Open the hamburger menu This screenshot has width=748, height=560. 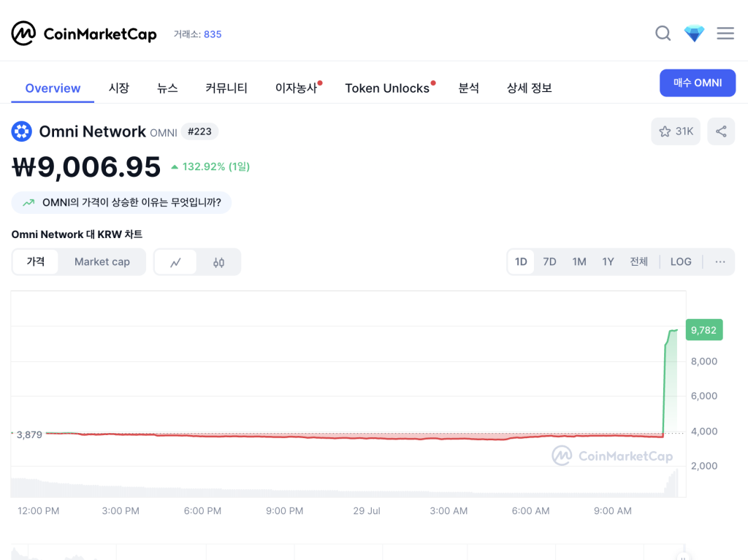click(x=725, y=34)
